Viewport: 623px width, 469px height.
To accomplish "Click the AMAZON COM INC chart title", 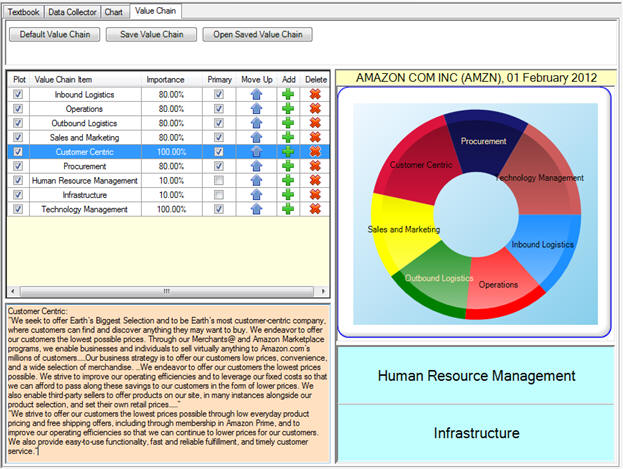I will coord(476,78).
